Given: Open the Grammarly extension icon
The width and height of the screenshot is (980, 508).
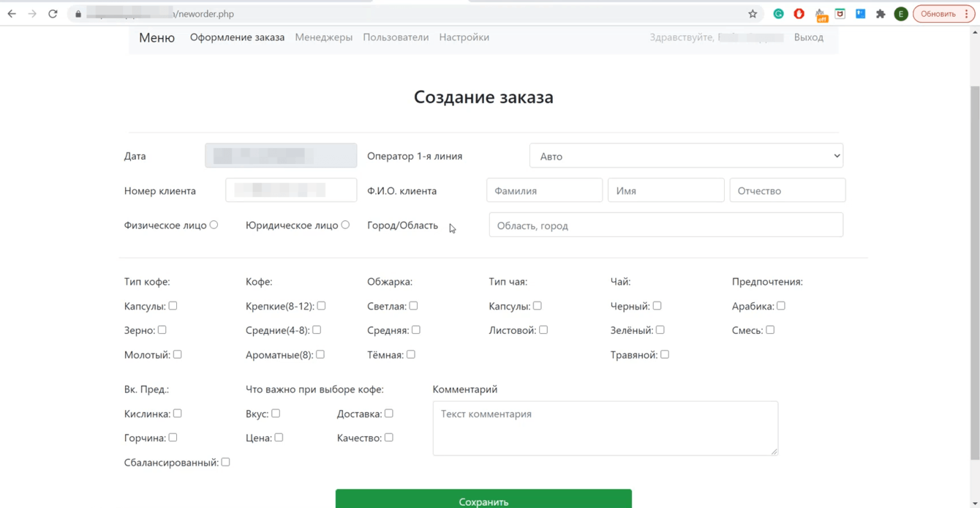Looking at the screenshot, I should (x=778, y=14).
